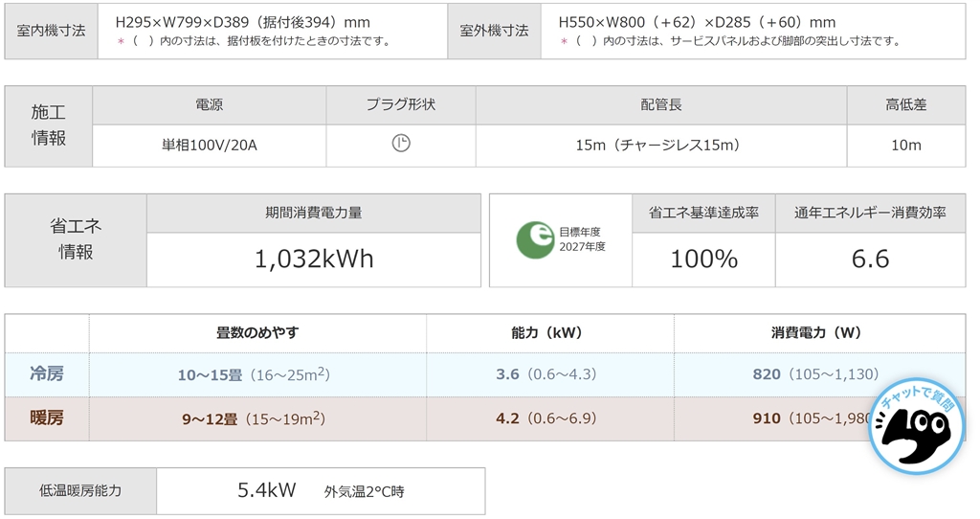980x519 pixels.
Task: Click the green energy-saving e-mark logo
Action: click(535, 239)
